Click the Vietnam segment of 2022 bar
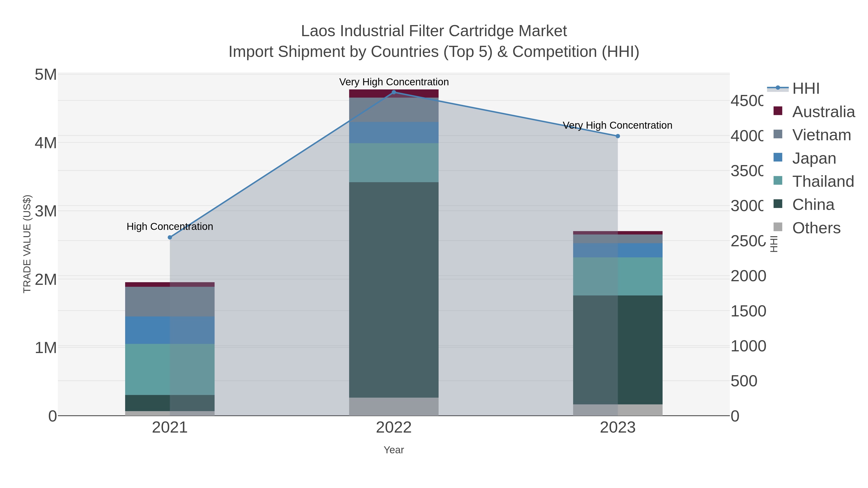 pos(394,110)
